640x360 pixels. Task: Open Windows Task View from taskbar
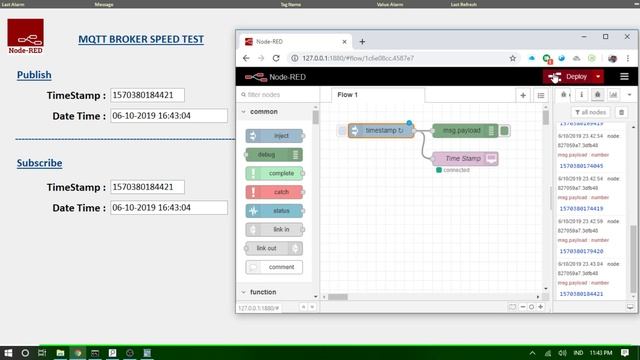pyautogui.click(x=42, y=353)
